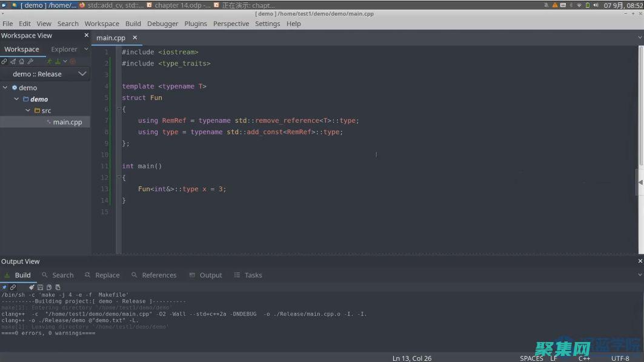Open the References output tab

(x=159, y=275)
